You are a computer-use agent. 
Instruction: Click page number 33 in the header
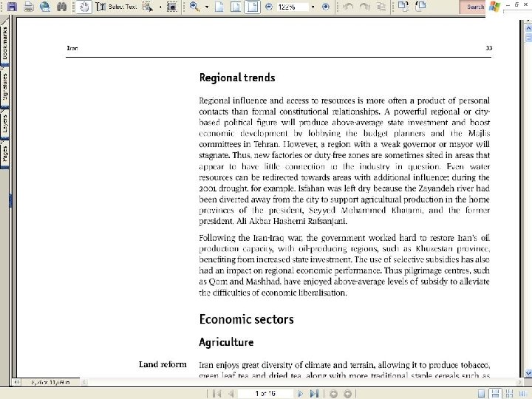click(488, 48)
